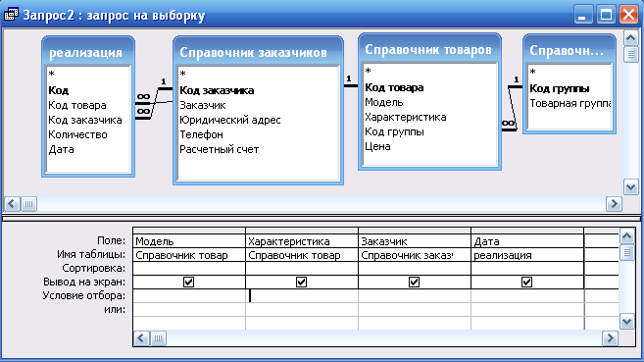The image size is (644, 362).
Task: Click the query window icon in title bar
Action: [11, 15]
